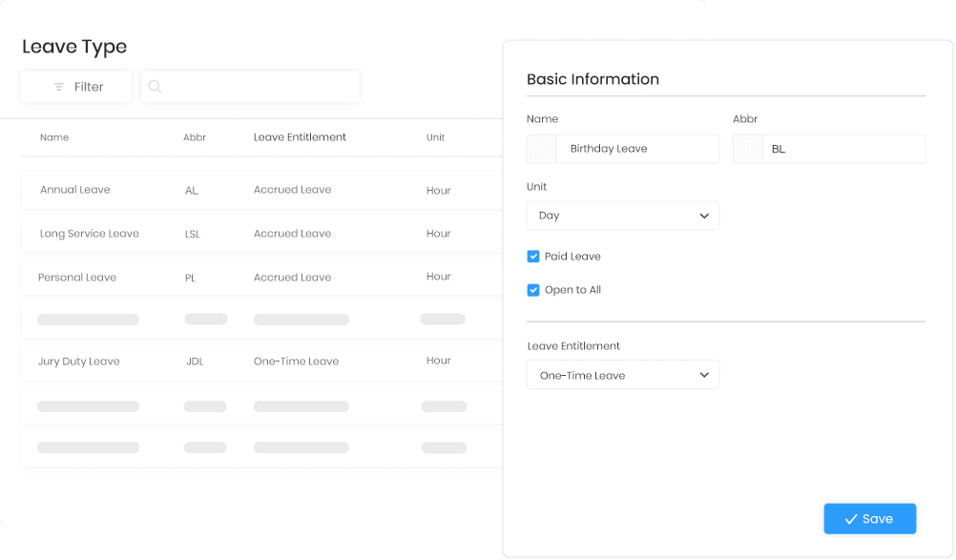956x560 pixels.
Task: Click the PL abbreviation cell
Action: click(190, 278)
